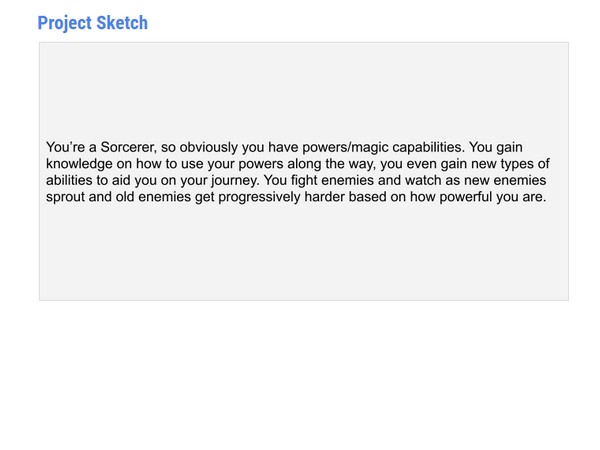
Task: Click the word "Project" in the title
Action: pos(64,23)
